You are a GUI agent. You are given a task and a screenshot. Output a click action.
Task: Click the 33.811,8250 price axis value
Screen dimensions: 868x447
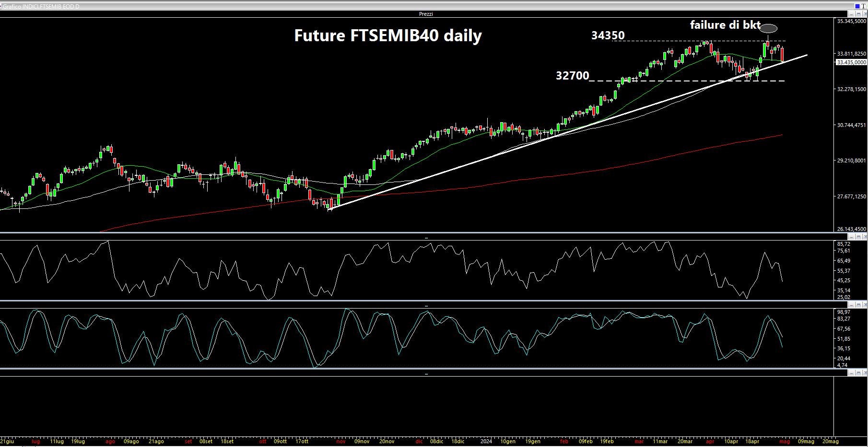(852, 54)
